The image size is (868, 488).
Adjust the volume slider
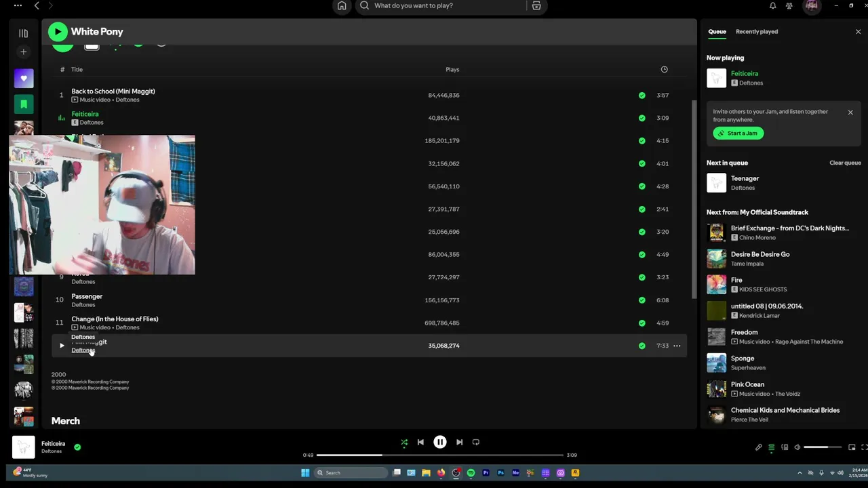pos(823,447)
